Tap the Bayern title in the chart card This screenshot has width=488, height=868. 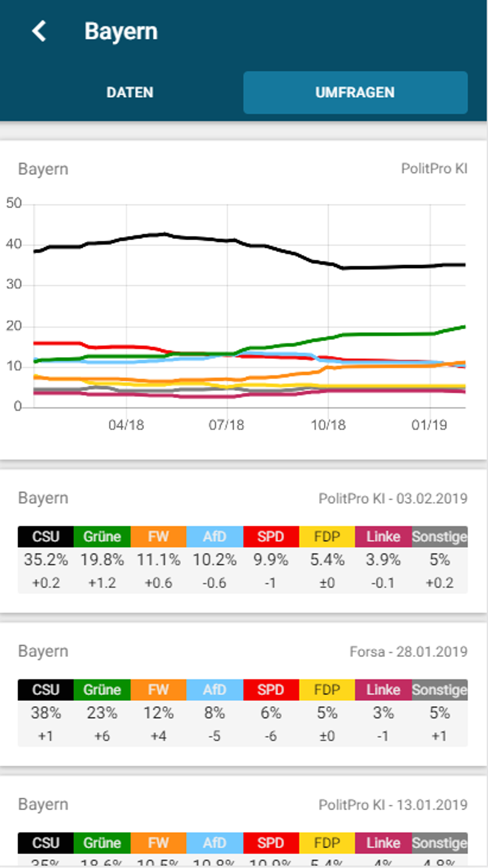click(43, 168)
